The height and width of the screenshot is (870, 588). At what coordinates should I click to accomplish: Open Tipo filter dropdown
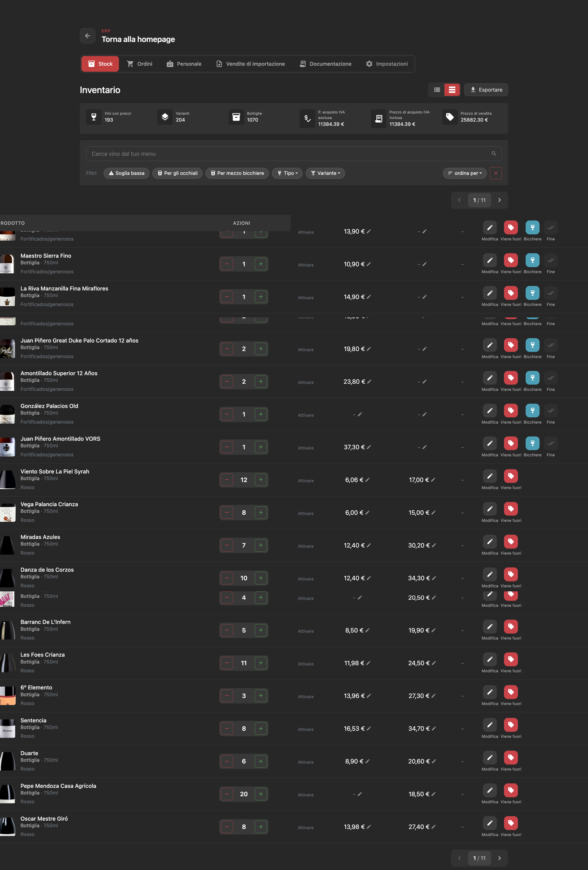coord(287,173)
